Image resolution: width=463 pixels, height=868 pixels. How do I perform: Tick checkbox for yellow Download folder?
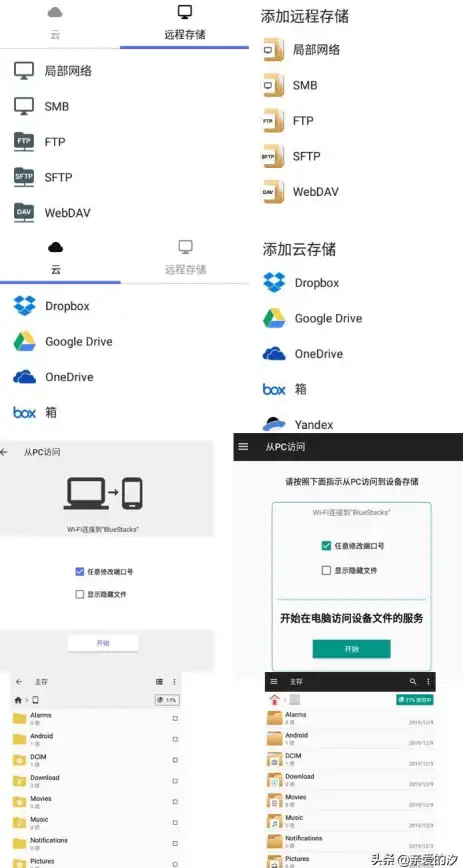175,781
